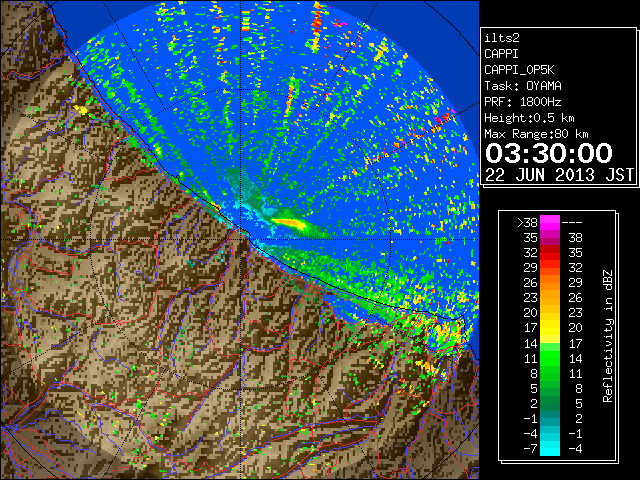Screen dimensions: 640x480
Task: Select the 'Height:0.5 km' entry
Action: coord(529,118)
